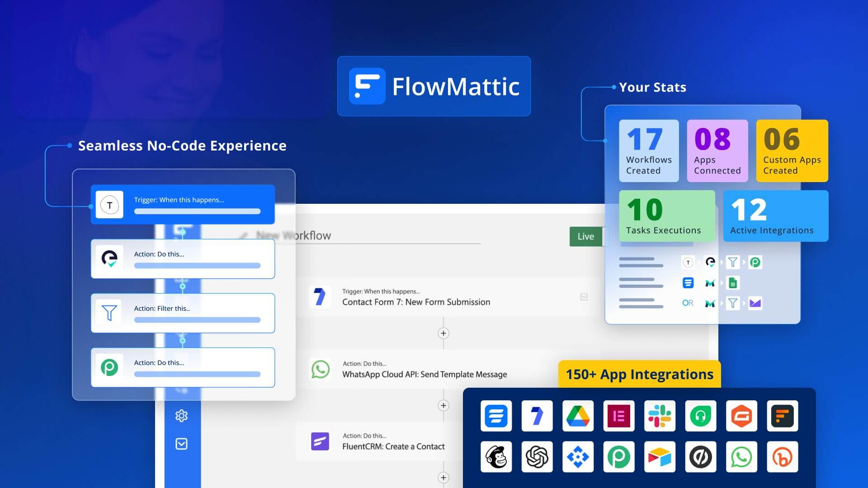
Task: Select the blue diamond cluster integration icon
Action: click(578, 457)
